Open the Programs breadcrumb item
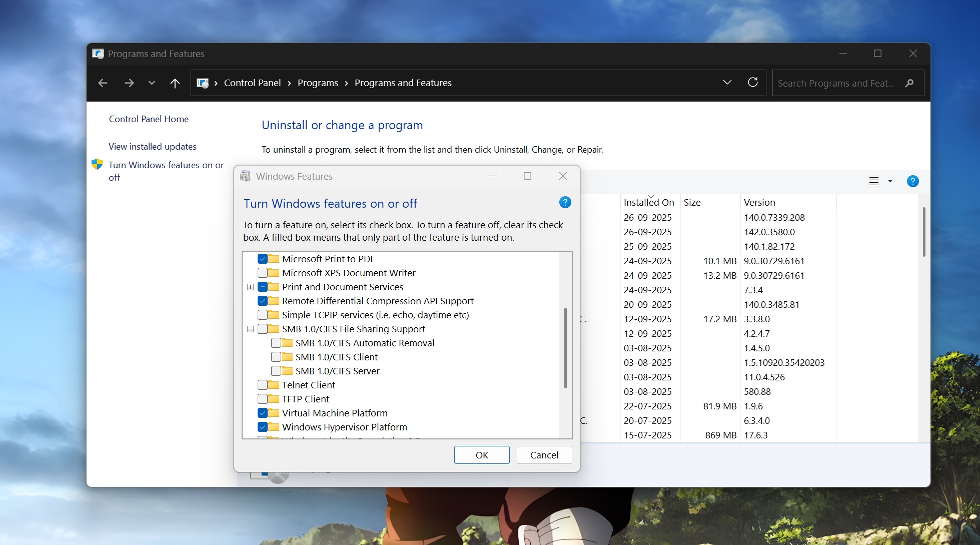980x545 pixels. [318, 83]
